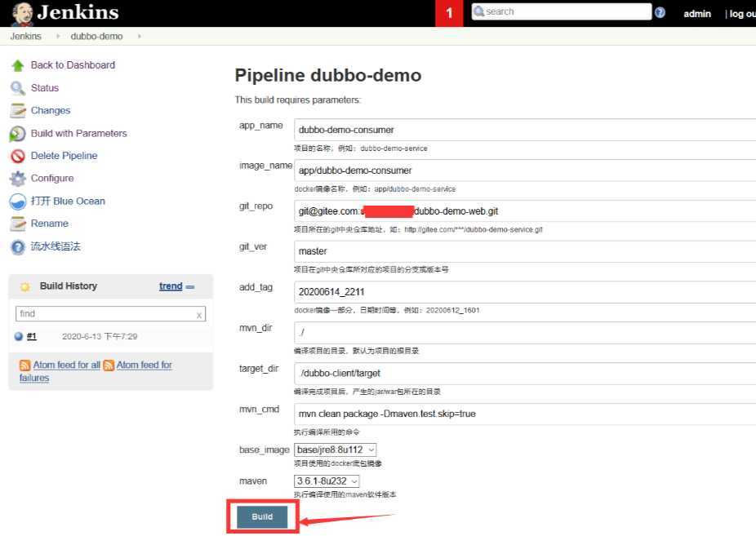Open build #1 link
Viewport: 756px width, 536px height.
(x=31, y=336)
